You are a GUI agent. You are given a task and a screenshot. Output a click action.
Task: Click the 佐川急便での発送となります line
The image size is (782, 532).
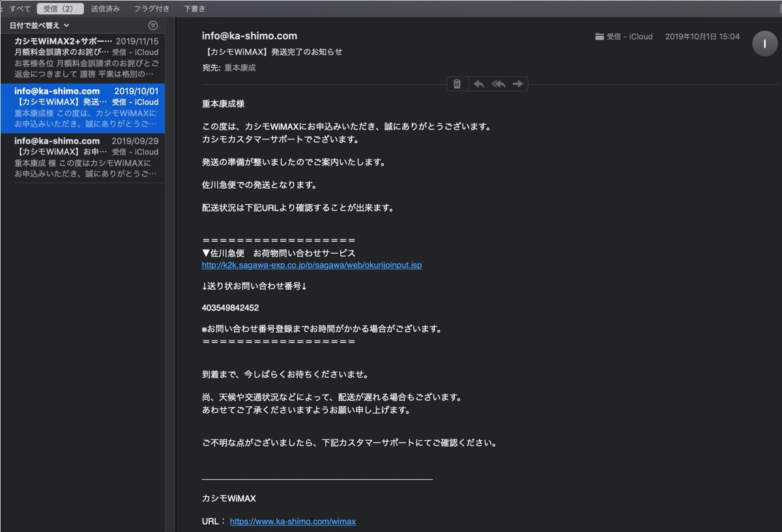point(259,185)
